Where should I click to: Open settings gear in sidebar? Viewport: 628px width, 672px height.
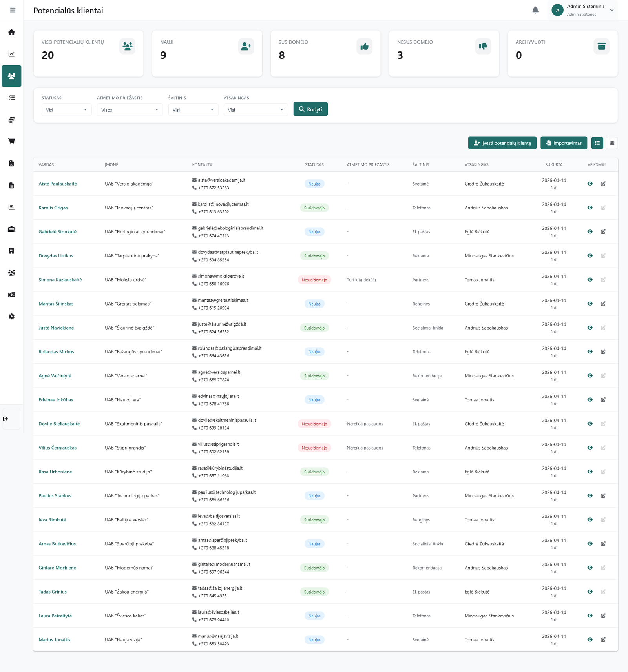[11, 316]
